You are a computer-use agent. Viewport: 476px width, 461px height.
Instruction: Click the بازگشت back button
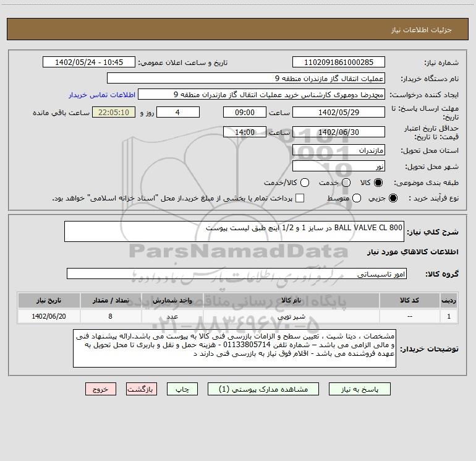tap(142, 389)
